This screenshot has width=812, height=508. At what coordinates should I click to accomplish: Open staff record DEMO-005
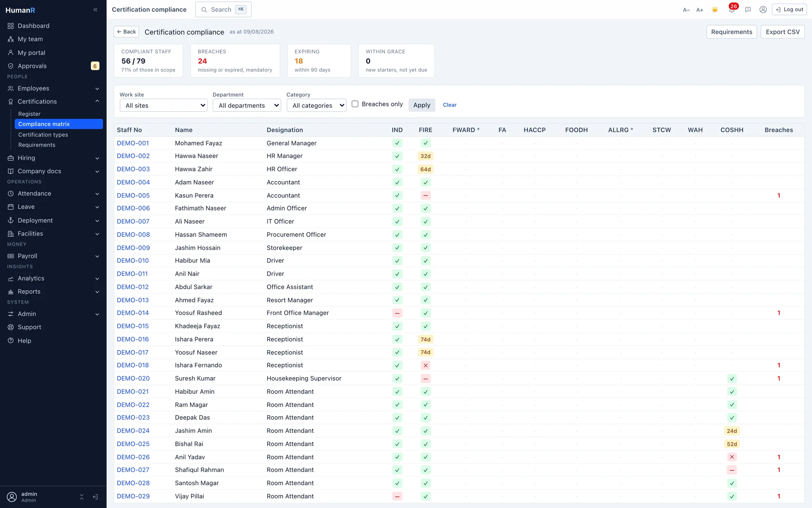coord(133,195)
